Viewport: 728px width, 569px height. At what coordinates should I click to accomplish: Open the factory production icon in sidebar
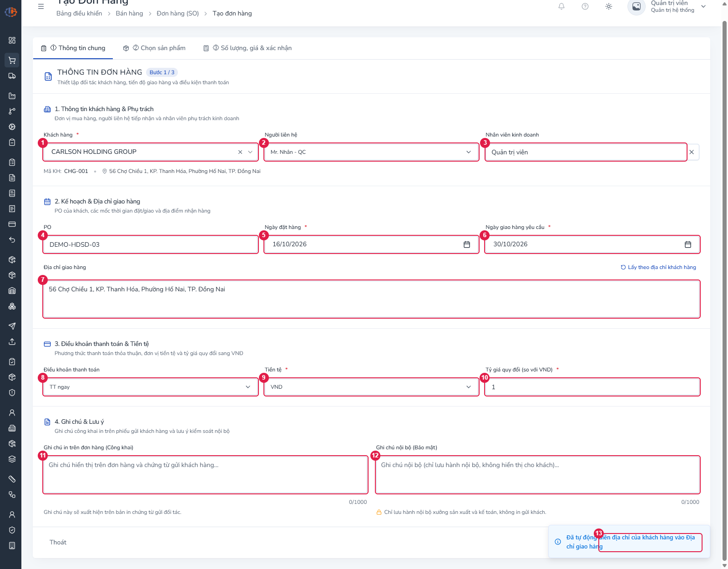point(12,96)
